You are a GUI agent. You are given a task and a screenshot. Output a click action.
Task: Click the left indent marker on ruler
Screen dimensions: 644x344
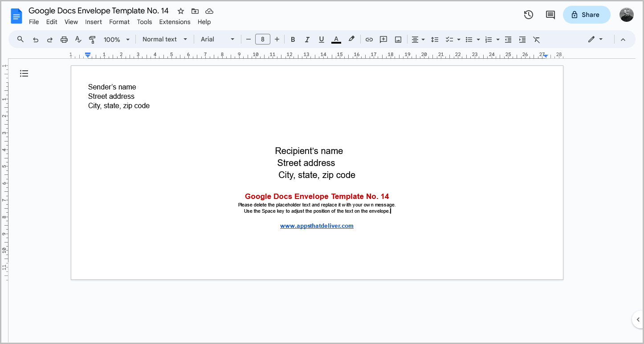point(88,55)
